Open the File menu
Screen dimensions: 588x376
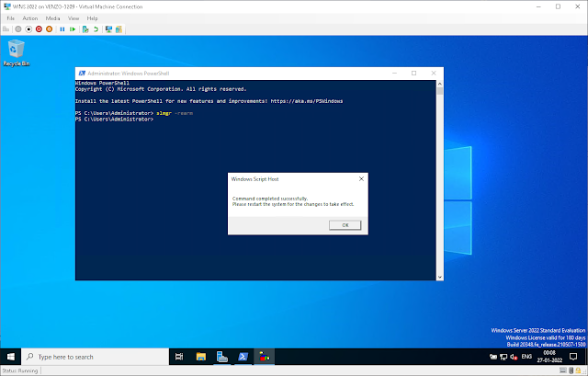(x=10, y=18)
